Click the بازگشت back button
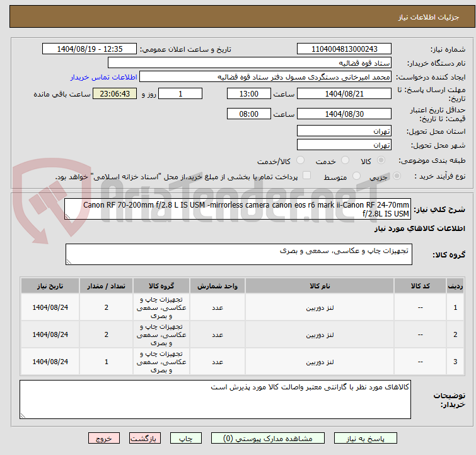 point(145,438)
